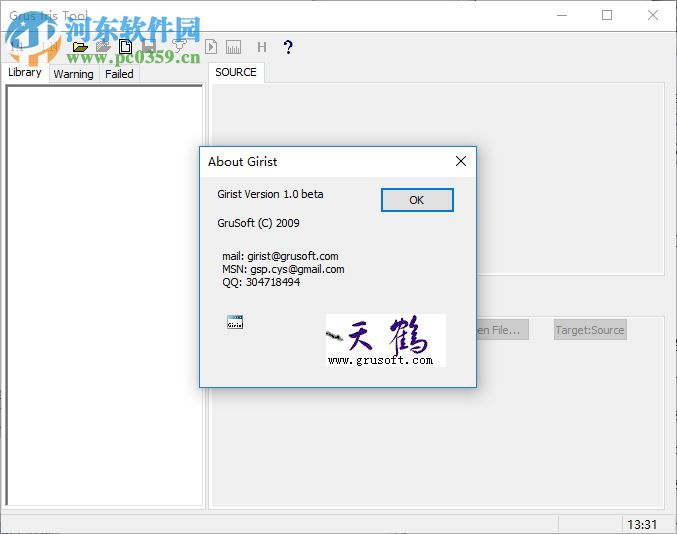Click the grayed open folder toolbar icon
Viewport: 677px width, 534px height.
coord(103,47)
